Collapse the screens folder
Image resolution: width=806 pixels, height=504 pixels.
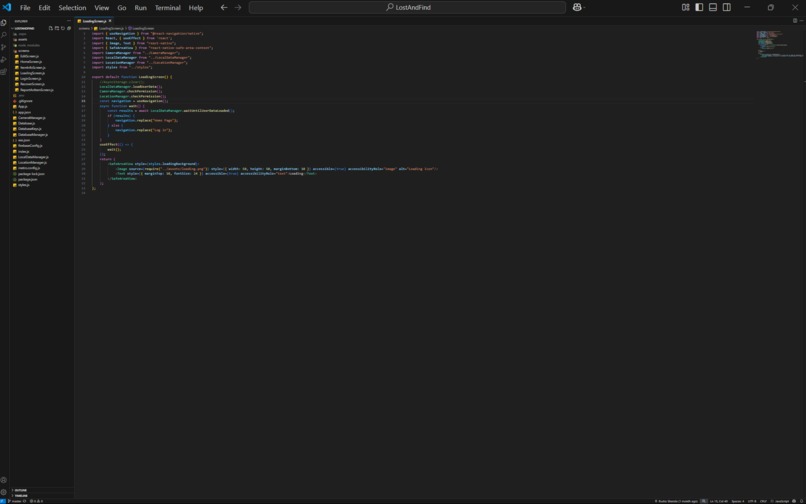[x=24, y=51]
